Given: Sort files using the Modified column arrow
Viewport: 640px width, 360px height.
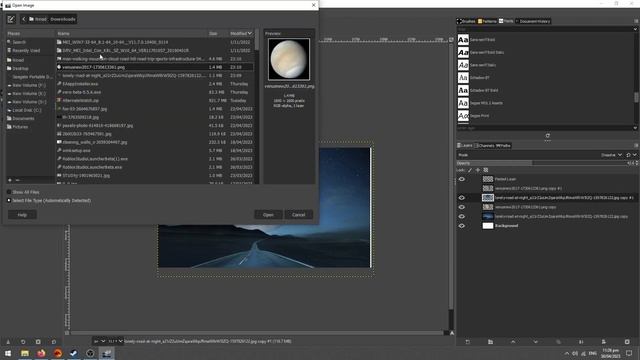Looking at the screenshot, I should point(250,33).
